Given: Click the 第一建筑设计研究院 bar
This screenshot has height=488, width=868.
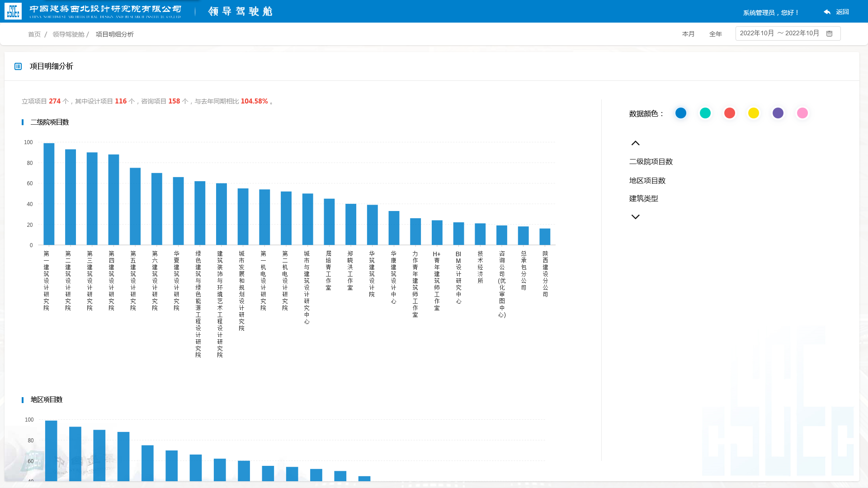Looking at the screenshot, I should [x=49, y=194].
